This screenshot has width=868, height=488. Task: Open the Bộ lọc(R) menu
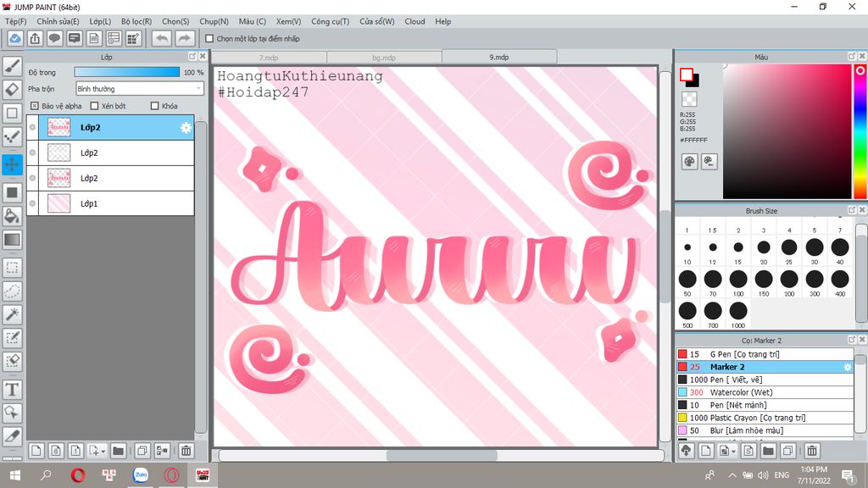(136, 21)
